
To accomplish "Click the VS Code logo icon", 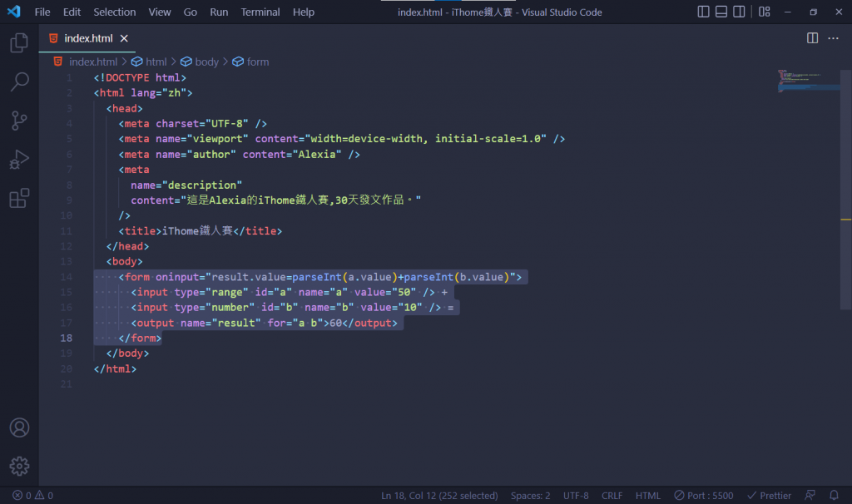I will pos(14,12).
